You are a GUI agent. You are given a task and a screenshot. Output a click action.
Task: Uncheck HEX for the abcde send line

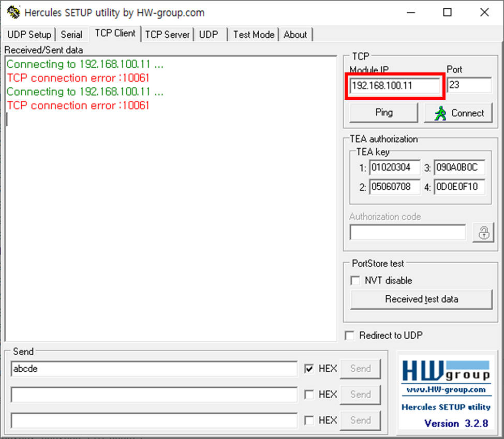click(x=309, y=369)
